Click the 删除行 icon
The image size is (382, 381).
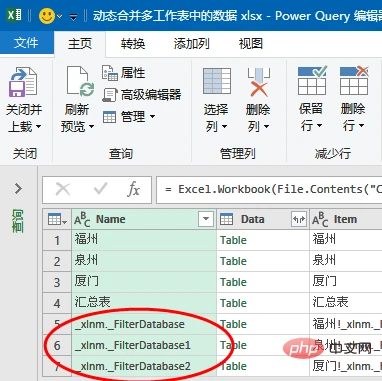(354, 81)
